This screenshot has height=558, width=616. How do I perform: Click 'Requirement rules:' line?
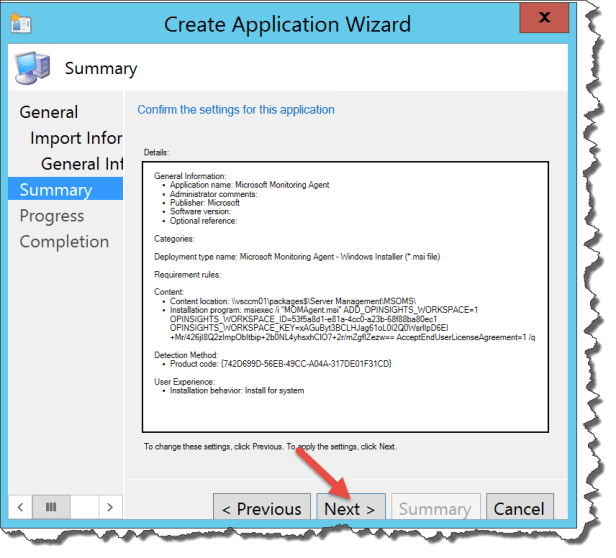(x=187, y=275)
